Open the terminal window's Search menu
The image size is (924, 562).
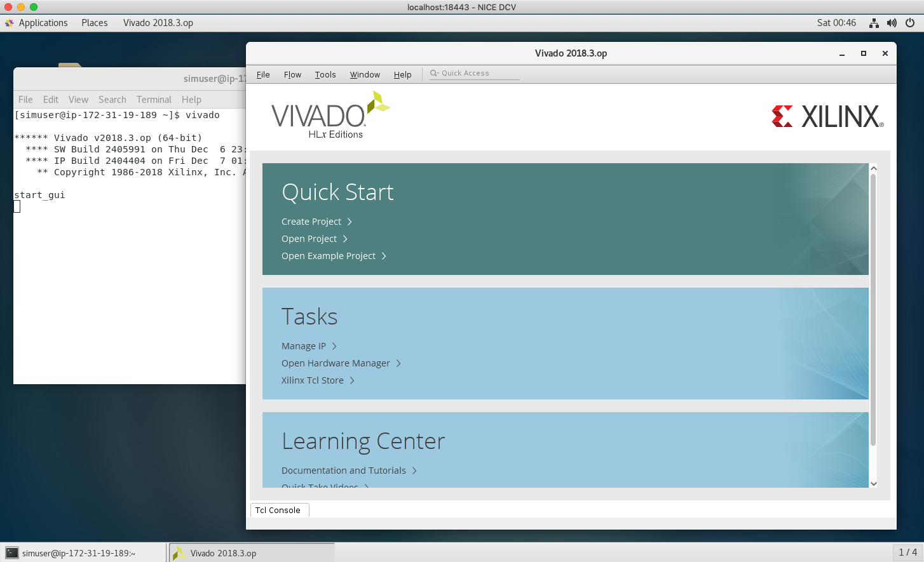(112, 100)
